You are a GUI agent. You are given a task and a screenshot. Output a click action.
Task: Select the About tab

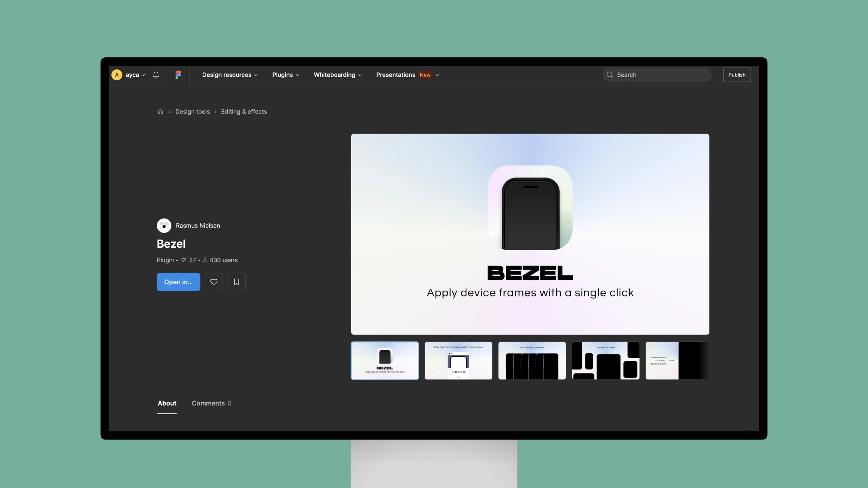[167, 403]
